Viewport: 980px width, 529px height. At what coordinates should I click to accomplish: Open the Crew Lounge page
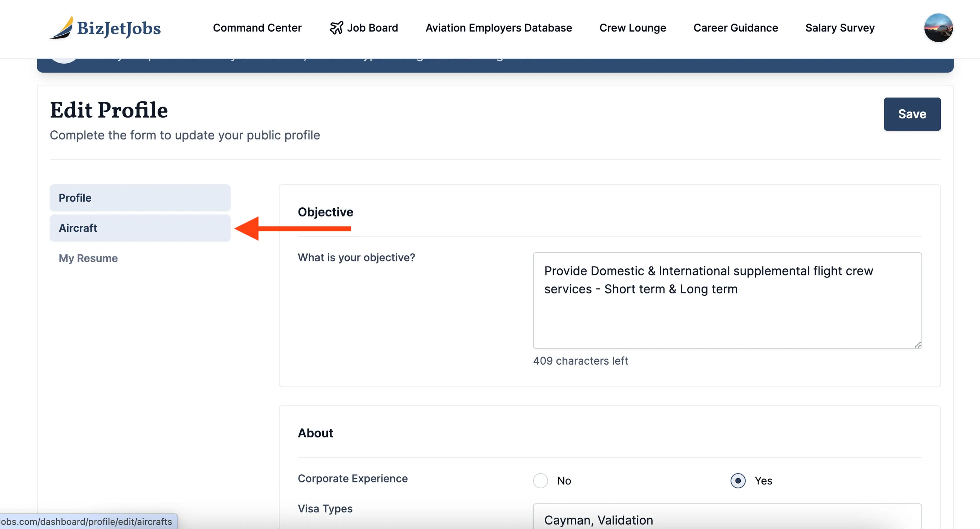[x=632, y=28]
